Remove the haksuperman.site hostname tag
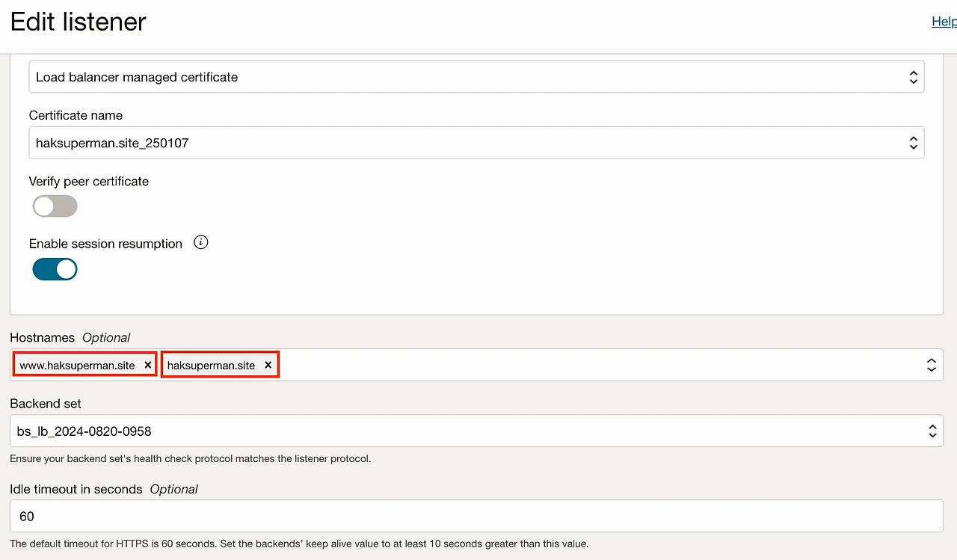This screenshot has height=560, width=957. [x=268, y=365]
